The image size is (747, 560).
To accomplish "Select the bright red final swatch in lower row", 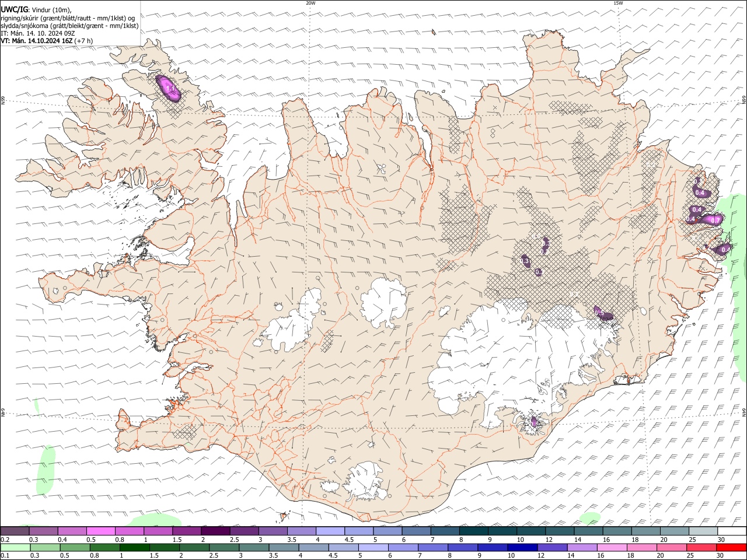I will point(732,547).
